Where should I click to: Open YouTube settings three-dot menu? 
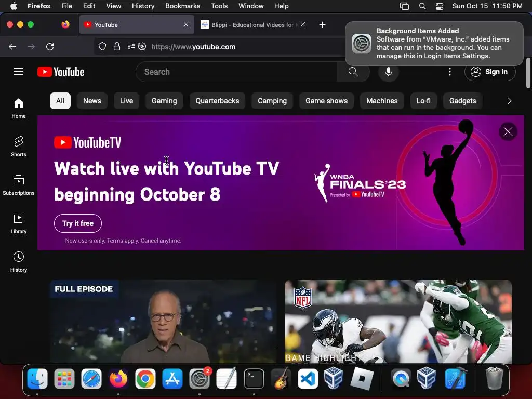450,72
